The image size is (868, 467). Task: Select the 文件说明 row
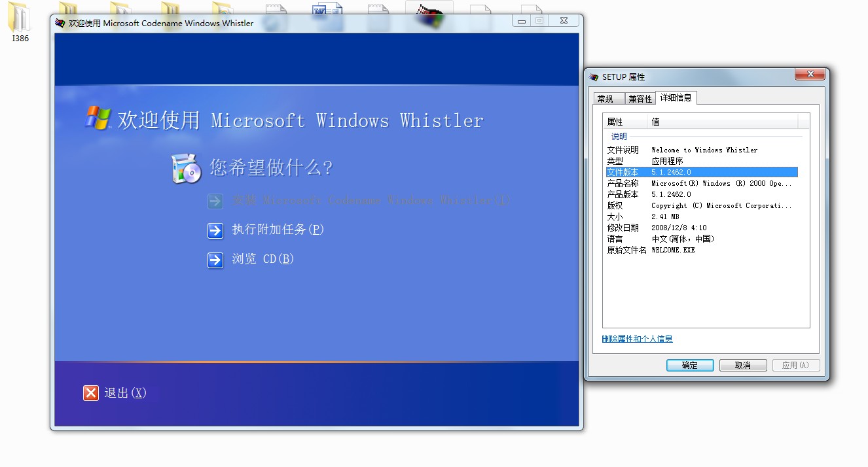point(702,150)
